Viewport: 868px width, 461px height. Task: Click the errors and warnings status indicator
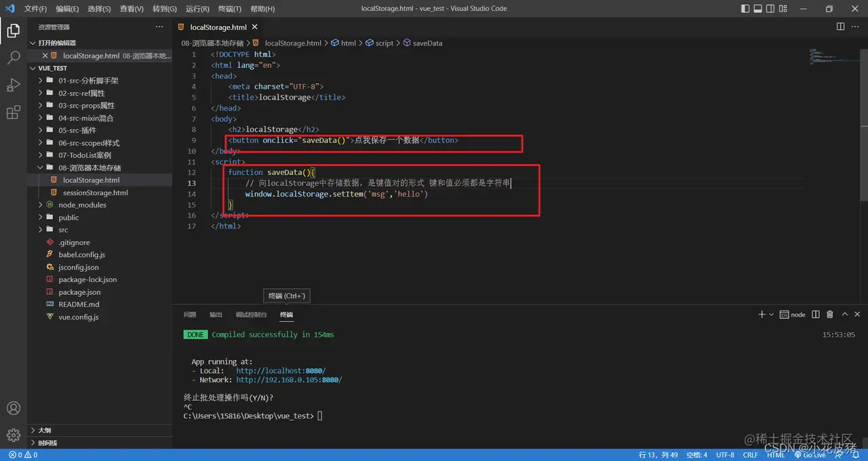point(23,455)
